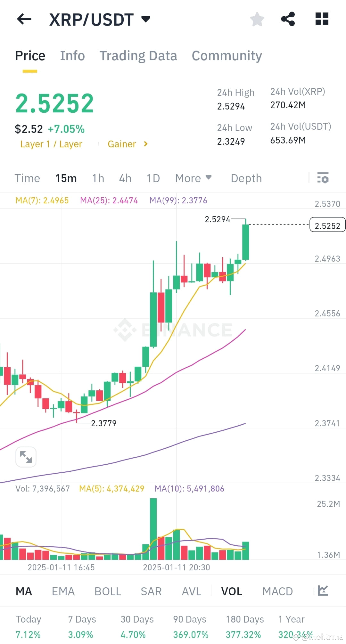Open the chart settings icon beside Depth
The height and width of the screenshot is (644, 346).
[x=323, y=178]
